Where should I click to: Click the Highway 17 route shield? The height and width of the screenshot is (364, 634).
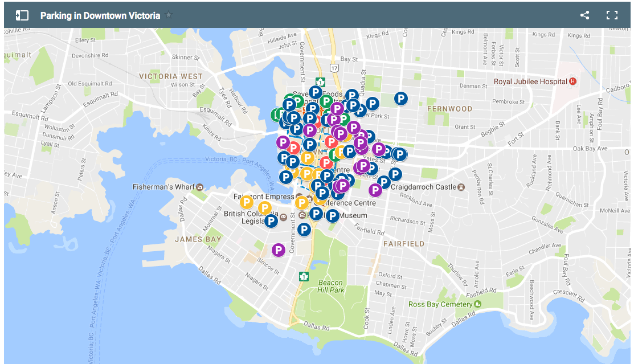coord(334,68)
